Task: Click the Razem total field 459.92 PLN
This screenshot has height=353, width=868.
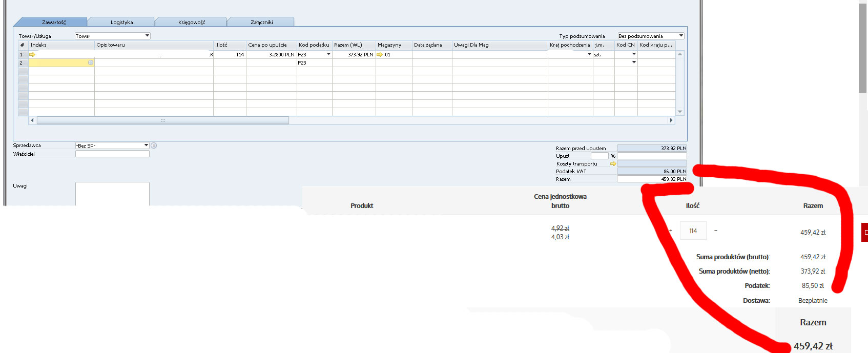Action: pos(652,179)
